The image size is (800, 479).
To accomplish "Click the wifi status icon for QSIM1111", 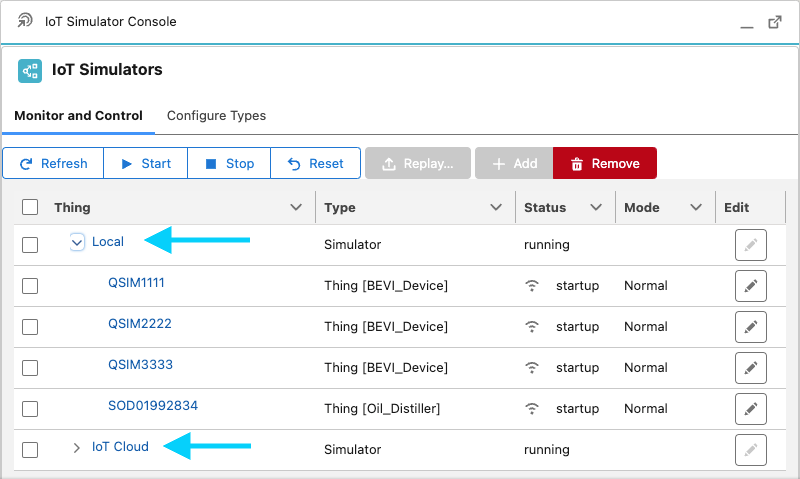I will point(532,286).
